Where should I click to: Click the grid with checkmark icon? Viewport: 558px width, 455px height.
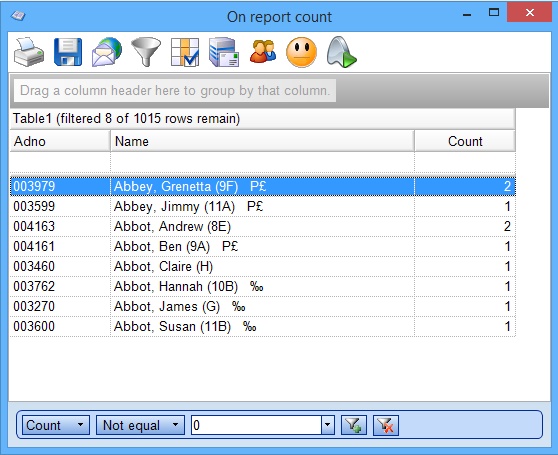click(x=185, y=52)
